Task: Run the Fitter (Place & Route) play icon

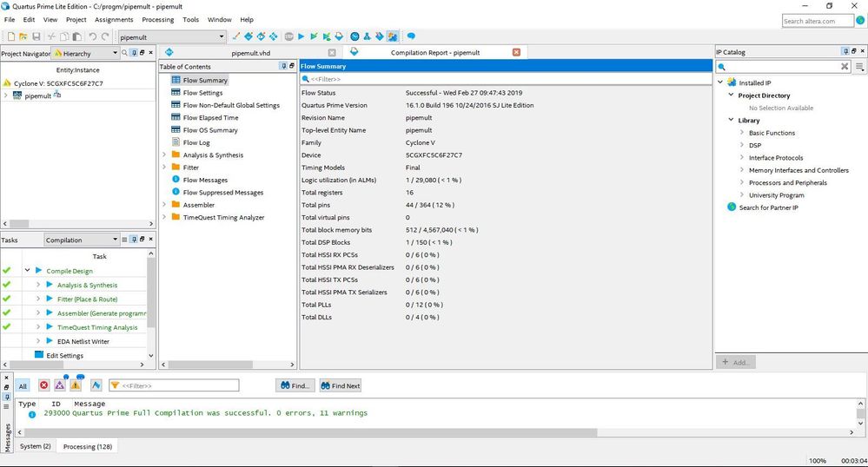Action: tap(50, 299)
